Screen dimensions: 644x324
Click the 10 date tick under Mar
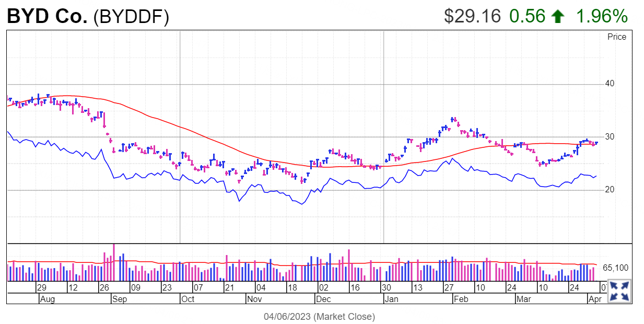pos(543,287)
